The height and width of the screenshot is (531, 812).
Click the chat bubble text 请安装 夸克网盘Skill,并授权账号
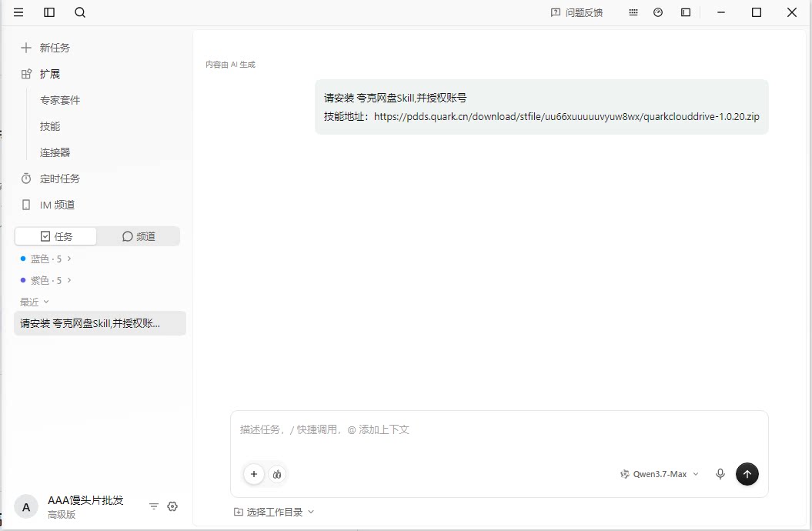pyautogui.click(x=395, y=98)
